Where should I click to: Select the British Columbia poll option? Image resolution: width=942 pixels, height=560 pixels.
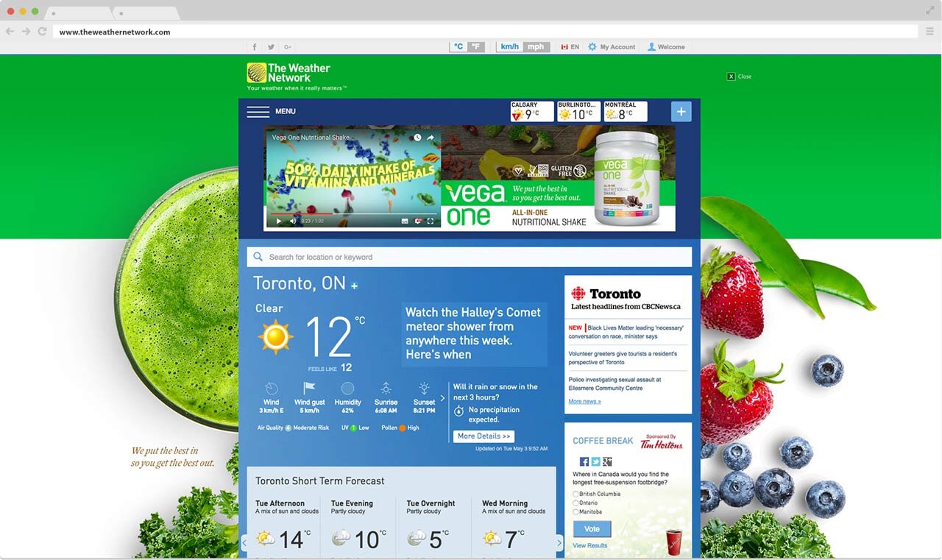[x=576, y=494]
